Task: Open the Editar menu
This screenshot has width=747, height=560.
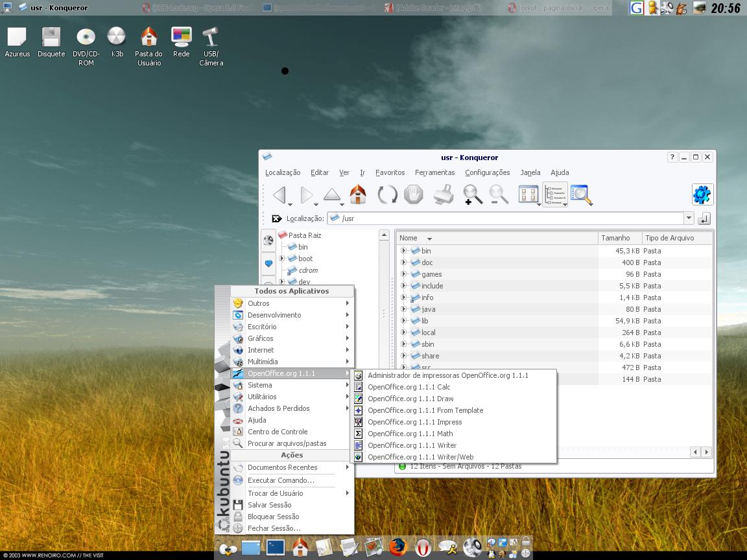Action: (x=319, y=172)
